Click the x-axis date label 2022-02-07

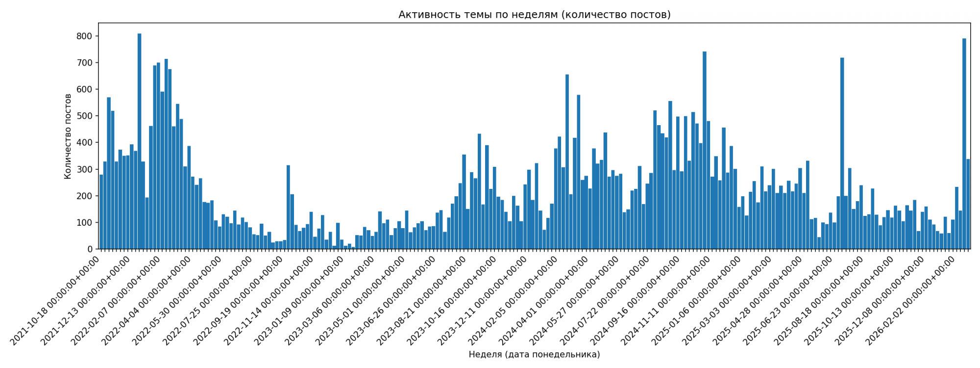tap(118, 300)
